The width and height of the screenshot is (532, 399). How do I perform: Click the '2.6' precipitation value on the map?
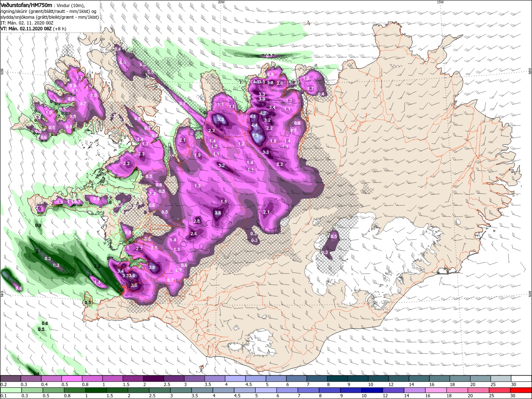pos(194,234)
